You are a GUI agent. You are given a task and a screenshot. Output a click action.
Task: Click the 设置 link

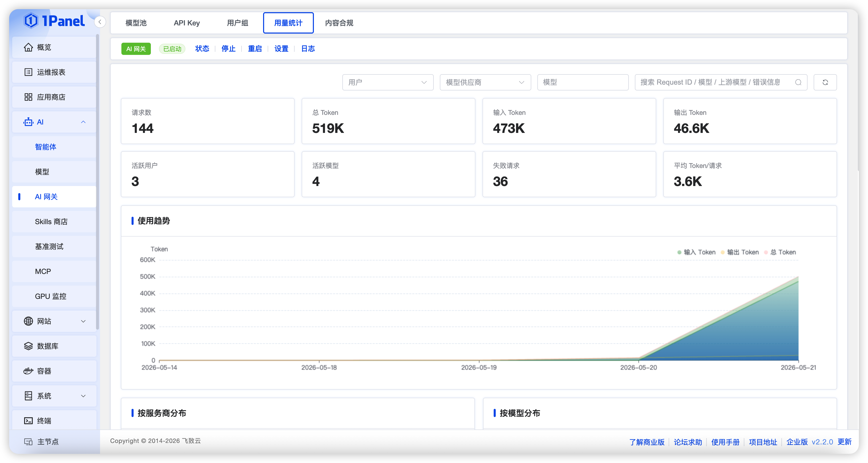281,49
